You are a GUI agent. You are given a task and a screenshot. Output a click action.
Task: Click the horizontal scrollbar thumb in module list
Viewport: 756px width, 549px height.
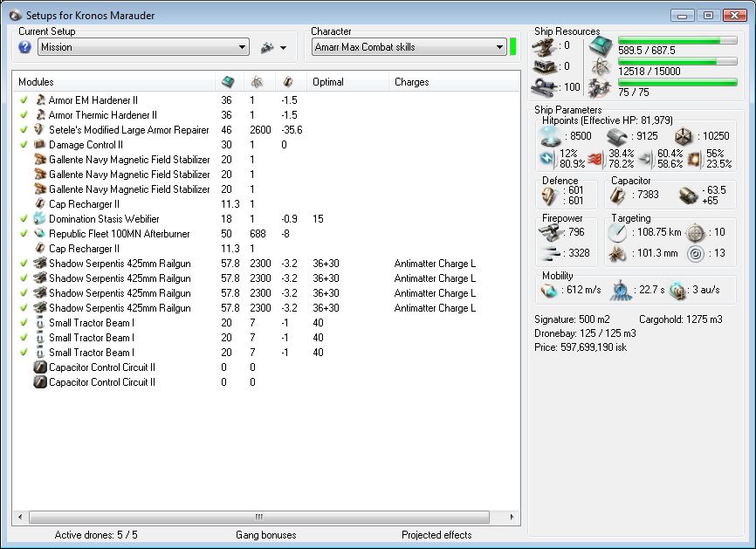pyautogui.click(x=259, y=518)
